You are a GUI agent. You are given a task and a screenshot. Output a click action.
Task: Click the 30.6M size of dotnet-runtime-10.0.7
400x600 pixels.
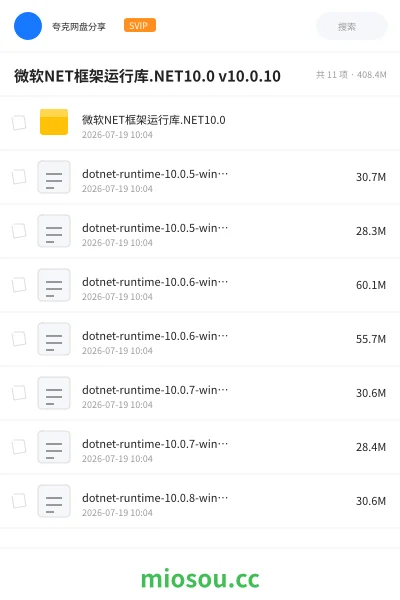click(x=371, y=393)
